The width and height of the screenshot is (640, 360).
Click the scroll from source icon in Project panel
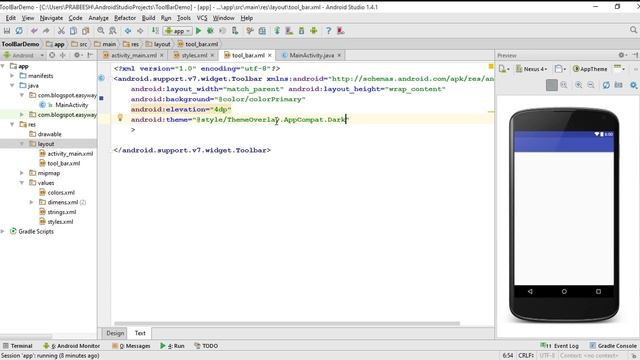click(x=52, y=55)
